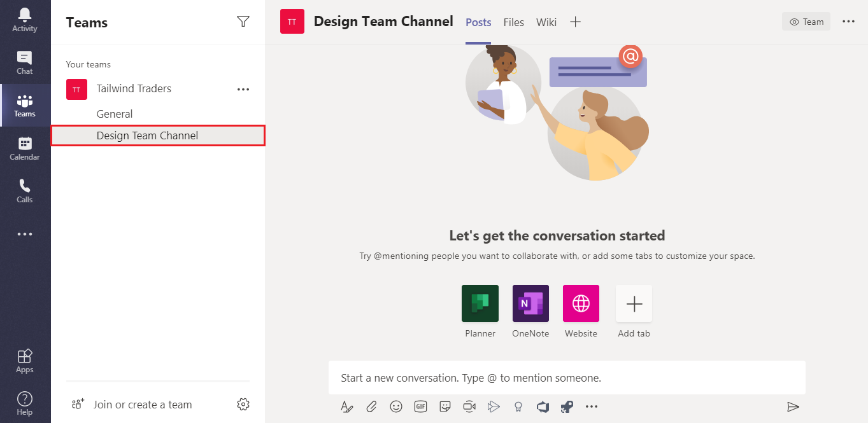Show more messaging extensions ellipsis
This screenshot has height=423, width=868.
tap(592, 406)
